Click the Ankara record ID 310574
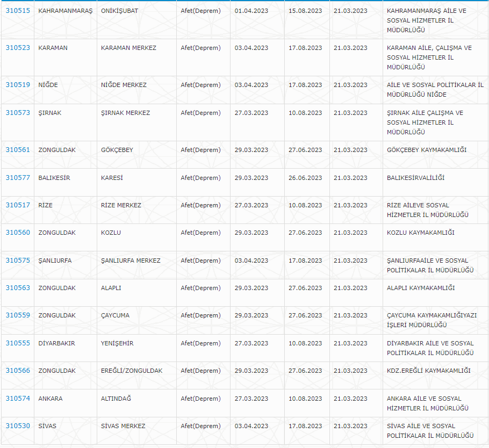This screenshot has width=489, height=448. [x=18, y=399]
